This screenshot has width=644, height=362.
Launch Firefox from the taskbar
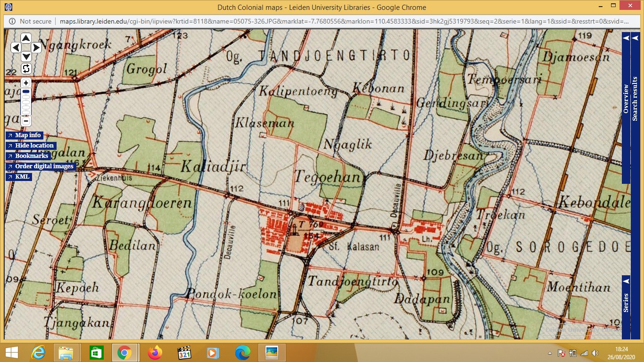click(154, 353)
